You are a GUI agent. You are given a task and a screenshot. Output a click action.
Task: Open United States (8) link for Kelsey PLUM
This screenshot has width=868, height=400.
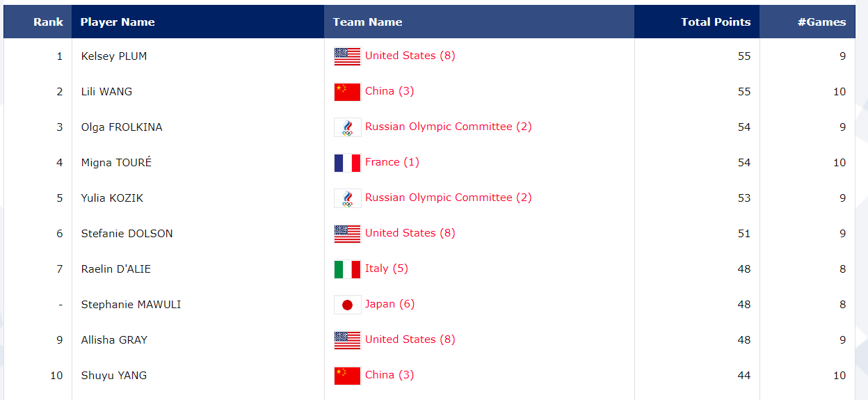(410, 56)
